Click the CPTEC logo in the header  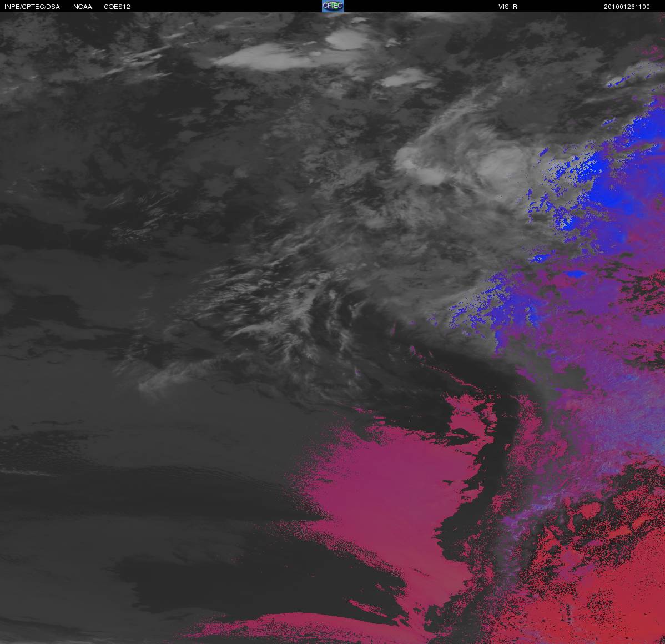[x=333, y=6]
